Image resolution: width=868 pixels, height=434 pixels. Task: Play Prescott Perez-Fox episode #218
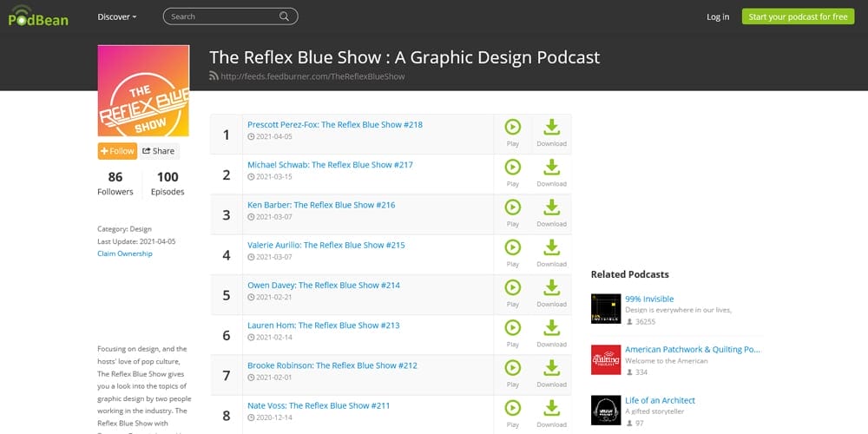point(513,132)
